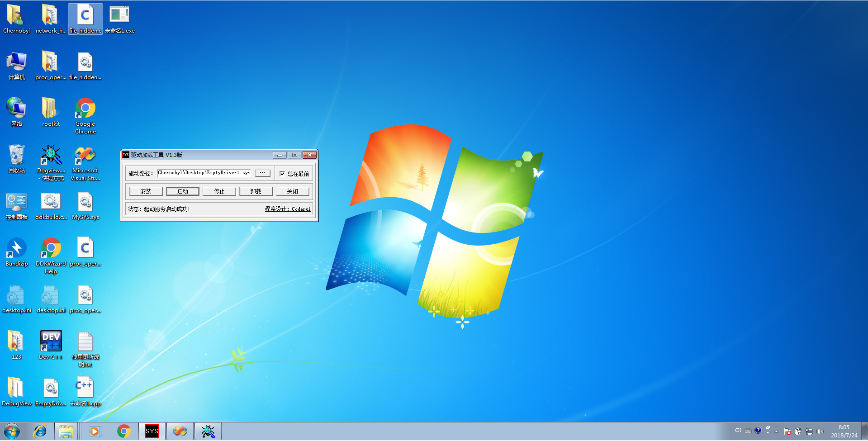This screenshot has width=868, height=441.
Task: Click the 关闭 (Close) button in driver tool
Action: pyautogui.click(x=292, y=191)
